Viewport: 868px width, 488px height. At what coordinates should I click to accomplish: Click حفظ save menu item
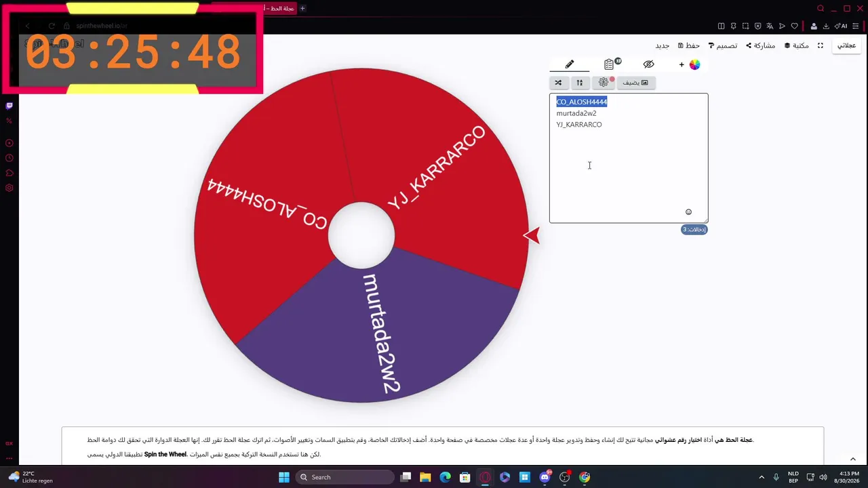[689, 45]
